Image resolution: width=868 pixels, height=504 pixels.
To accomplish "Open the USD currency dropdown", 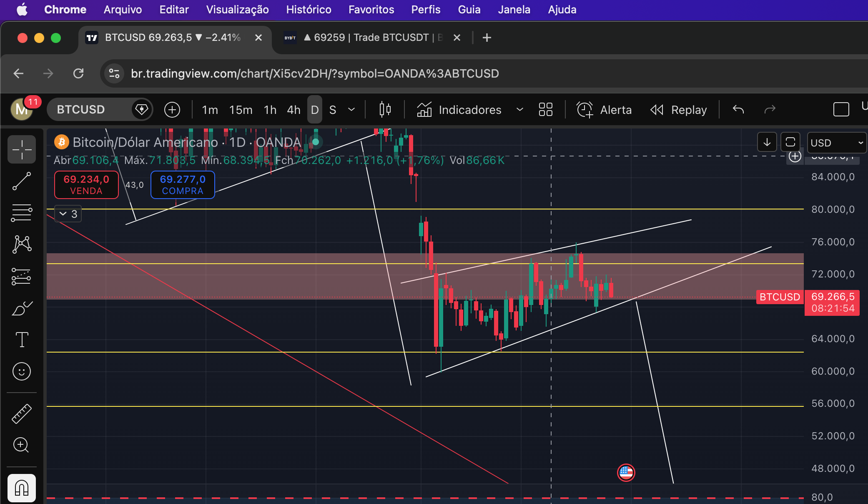I will 836,143.
